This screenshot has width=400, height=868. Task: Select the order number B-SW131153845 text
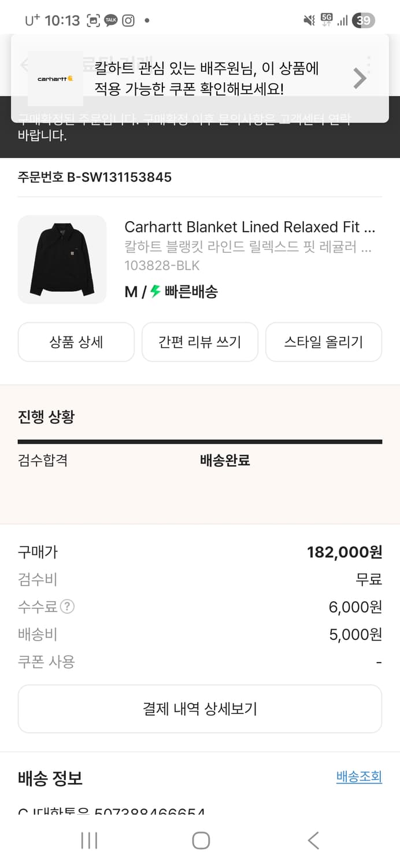pos(94,177)
